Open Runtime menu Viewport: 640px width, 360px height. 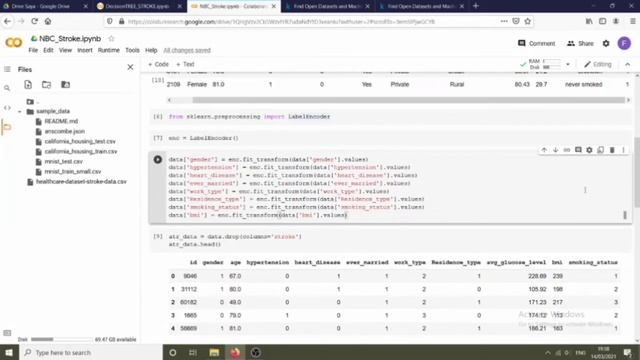pyautogui.click(x=109, y=50)
